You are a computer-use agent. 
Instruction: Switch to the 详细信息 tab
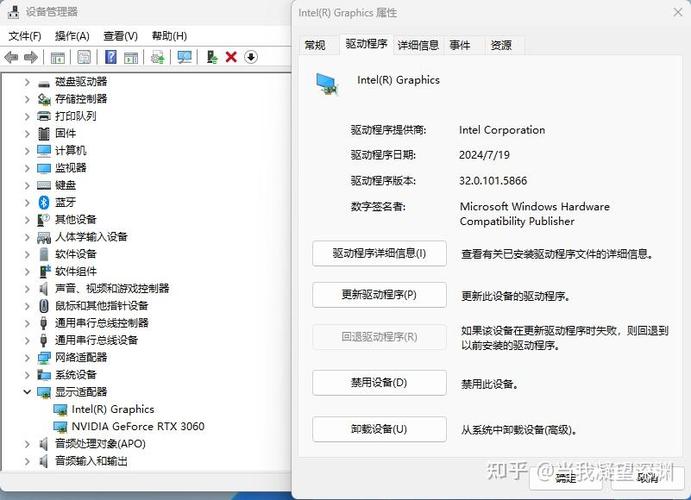(418, 45)
